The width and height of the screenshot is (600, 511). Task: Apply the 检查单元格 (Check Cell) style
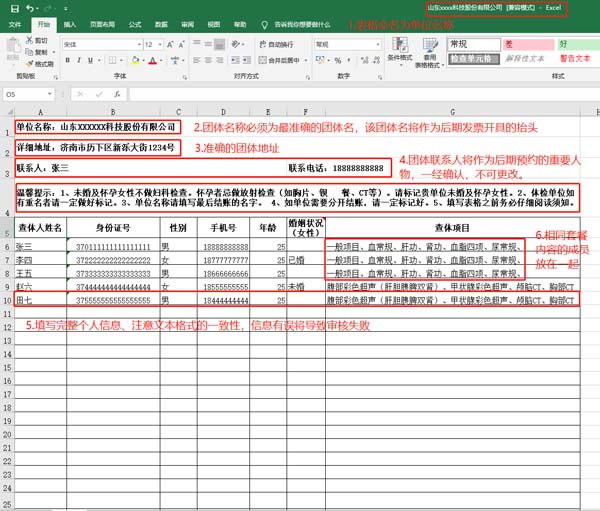[x=474, y=59]
